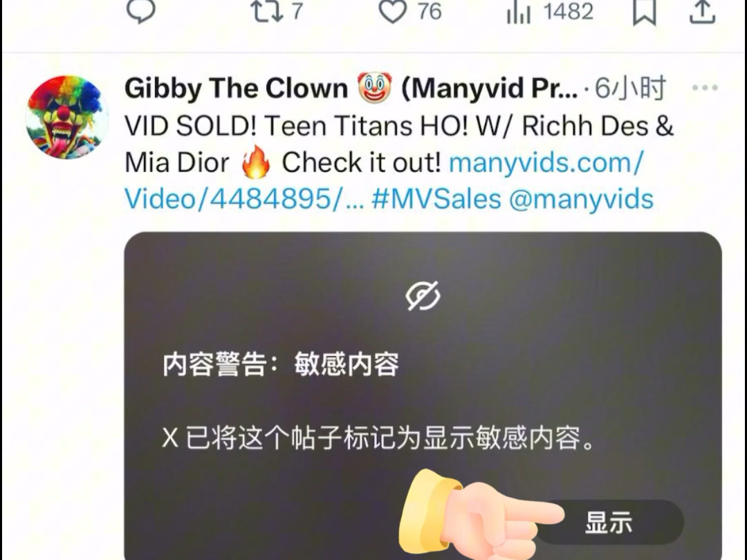The width and height of the screenshot is (747, 560).
Task: Click the 显示 button to reveal content
Action: [x=610, y=522]
